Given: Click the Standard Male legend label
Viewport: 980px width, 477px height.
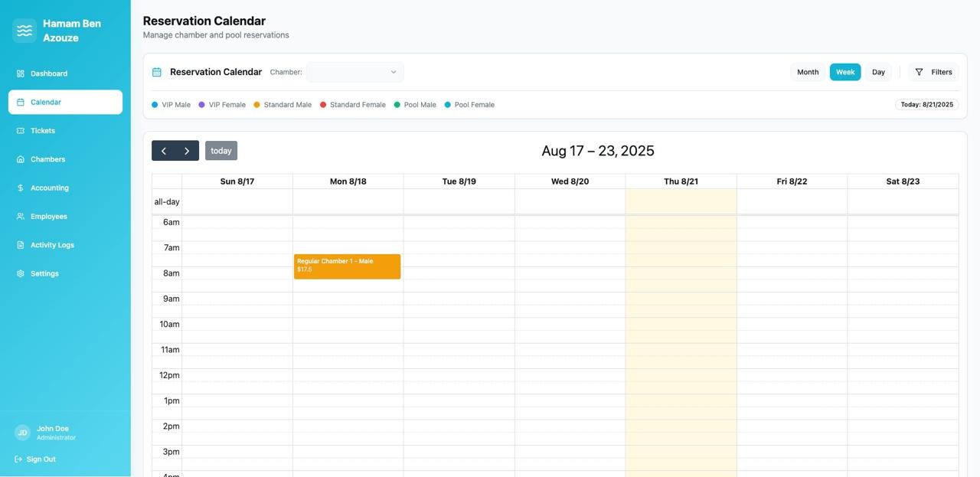Looking at the screenshot, I should tap(288, 105).
